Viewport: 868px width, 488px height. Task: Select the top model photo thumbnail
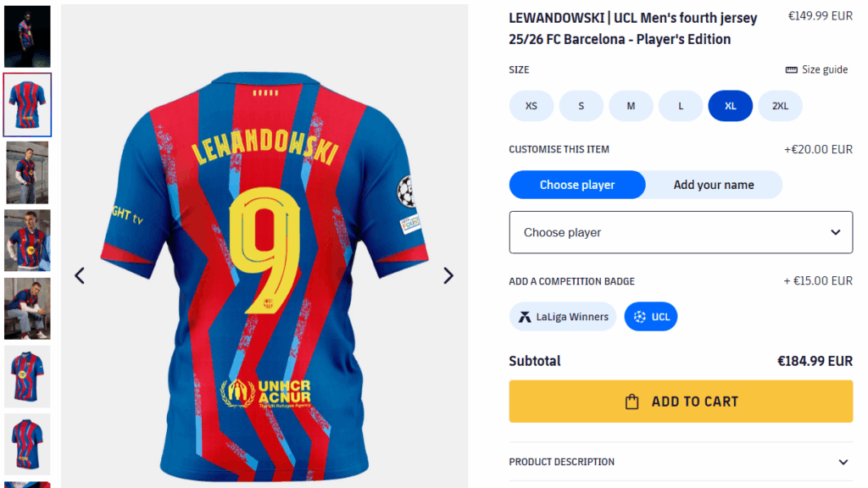click(x=27, y=36)
